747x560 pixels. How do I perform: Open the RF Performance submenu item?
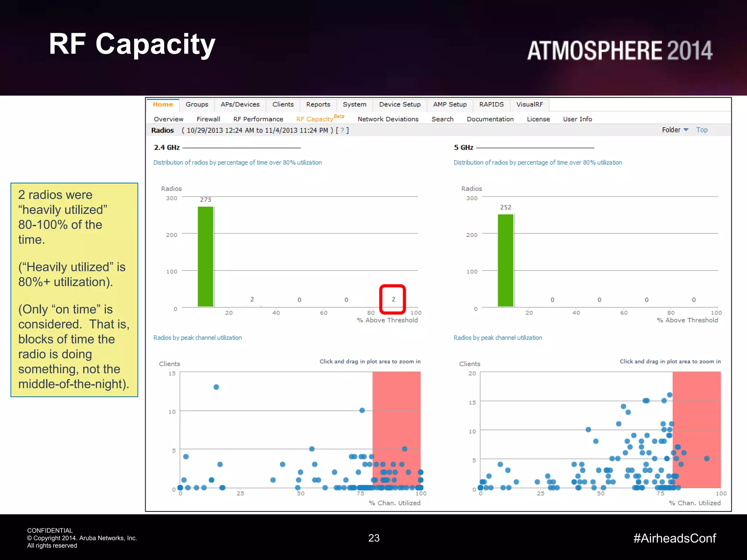point(258,119)
